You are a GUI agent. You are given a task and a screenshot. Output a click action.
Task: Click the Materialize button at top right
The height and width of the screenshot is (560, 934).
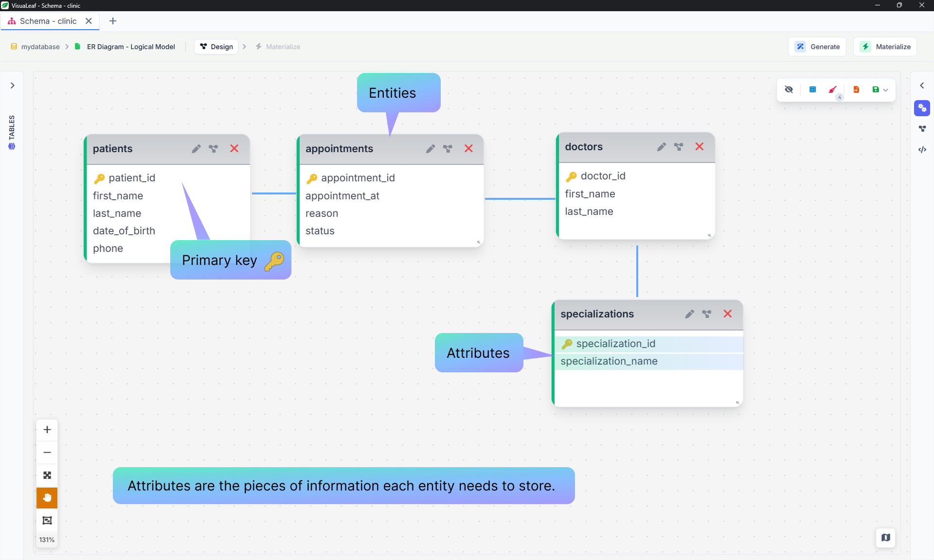click(885, 47)
